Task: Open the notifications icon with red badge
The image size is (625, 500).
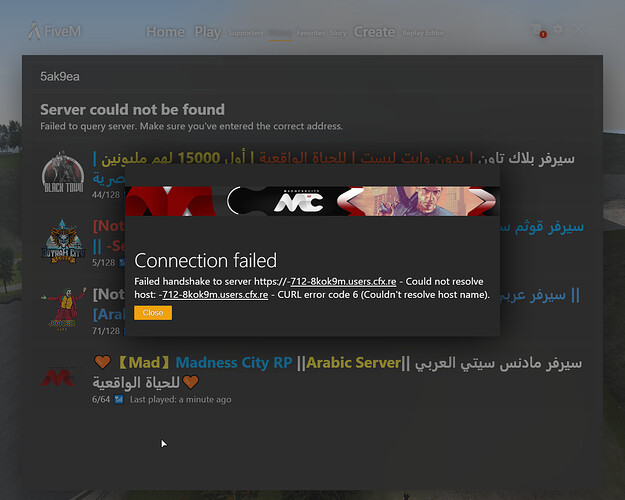Action: 538,31
